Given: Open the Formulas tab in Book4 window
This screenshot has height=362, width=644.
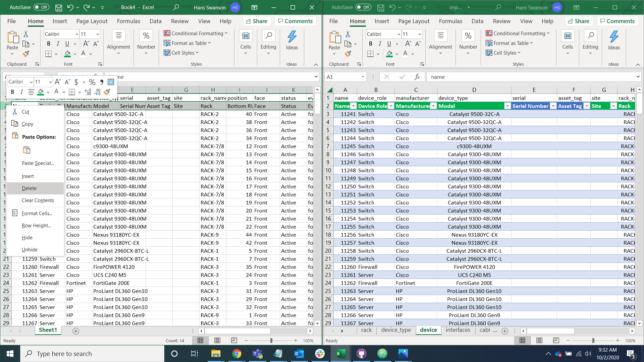Looking at the screenshot, I should click(x=128, y=21).
